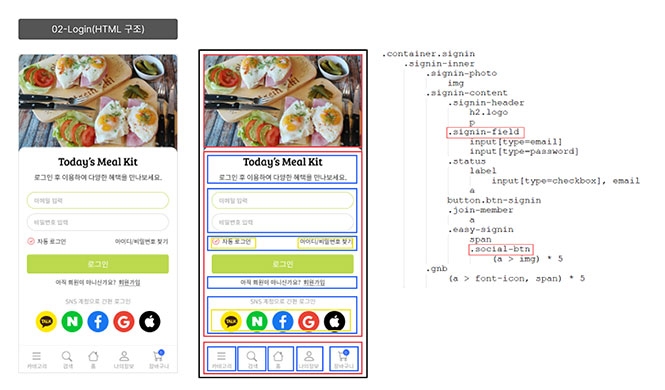This screenshot has height=390, width=665.
Task: Click the green 로그인 button in the outlined mockup
Action: coord(282,264)
